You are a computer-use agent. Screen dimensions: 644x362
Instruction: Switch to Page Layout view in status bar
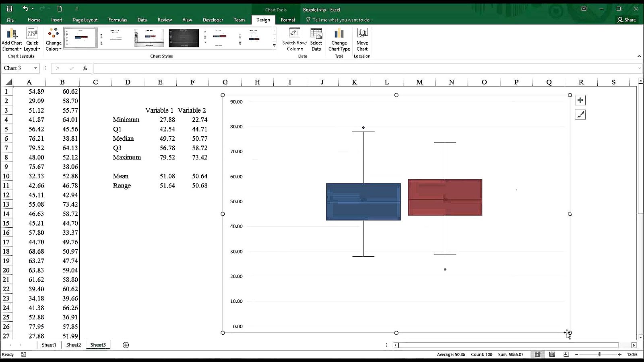(552, 354)
